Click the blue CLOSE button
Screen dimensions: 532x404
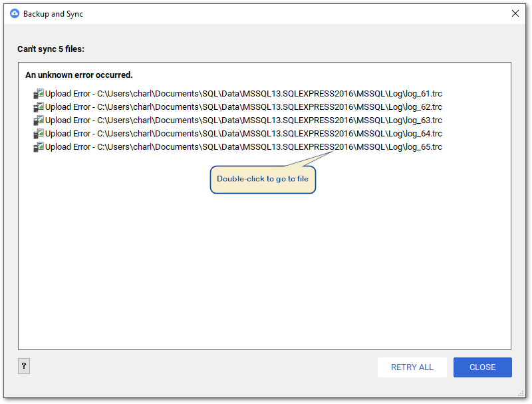coord(483,367)
